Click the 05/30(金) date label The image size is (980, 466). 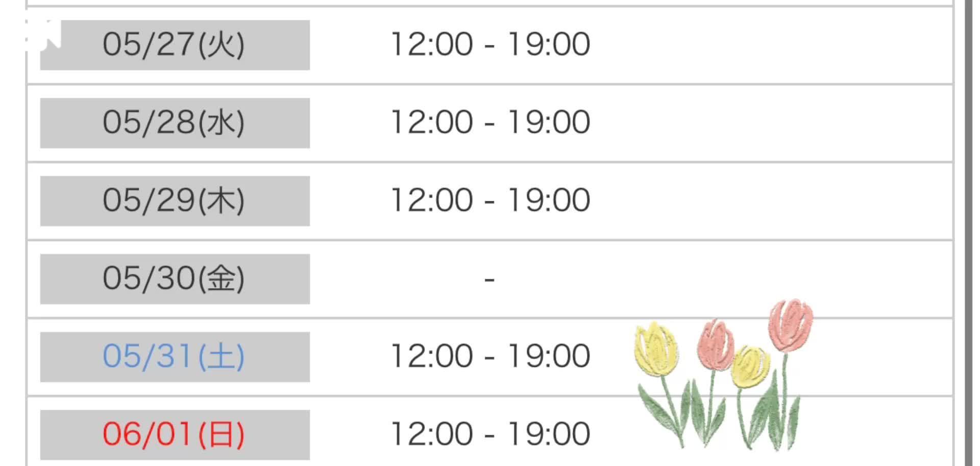pyautogui.click(x=175, y=279)
